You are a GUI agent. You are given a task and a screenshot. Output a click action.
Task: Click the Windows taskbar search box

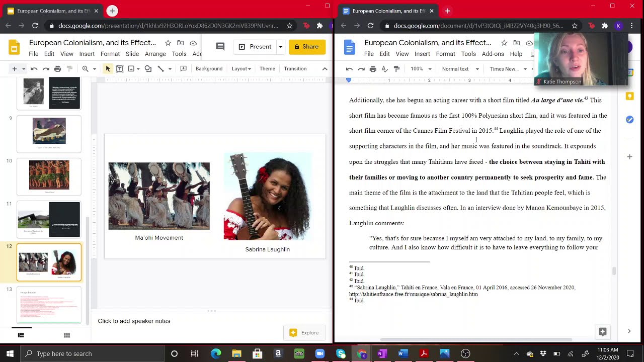(93, 353)
